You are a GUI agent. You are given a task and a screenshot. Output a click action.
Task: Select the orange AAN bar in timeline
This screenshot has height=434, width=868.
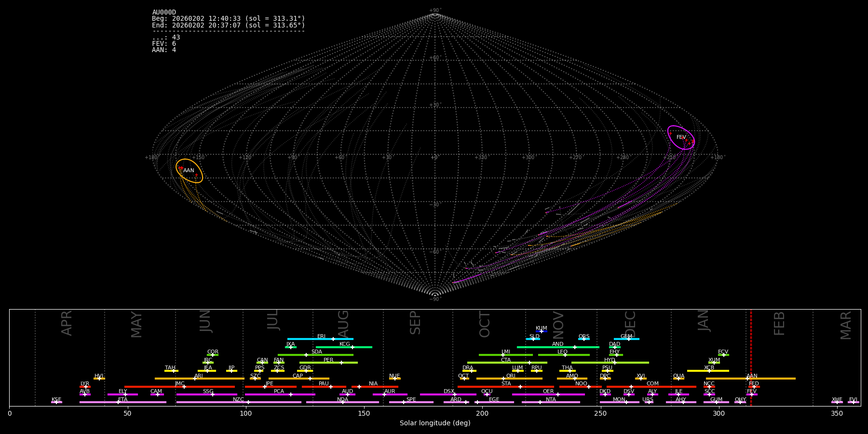click(x=751, y=379)
